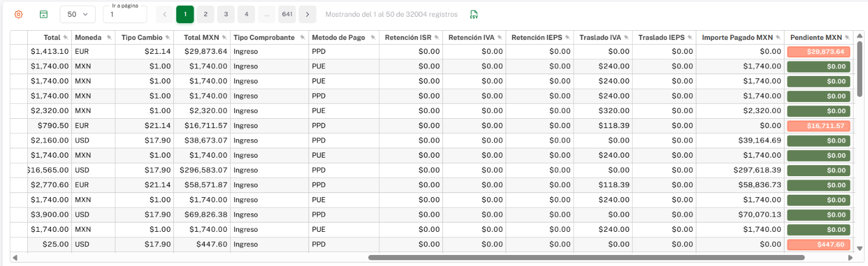Click the scroll left arrow
Screen dimensions: 868x266
point(15,257)
